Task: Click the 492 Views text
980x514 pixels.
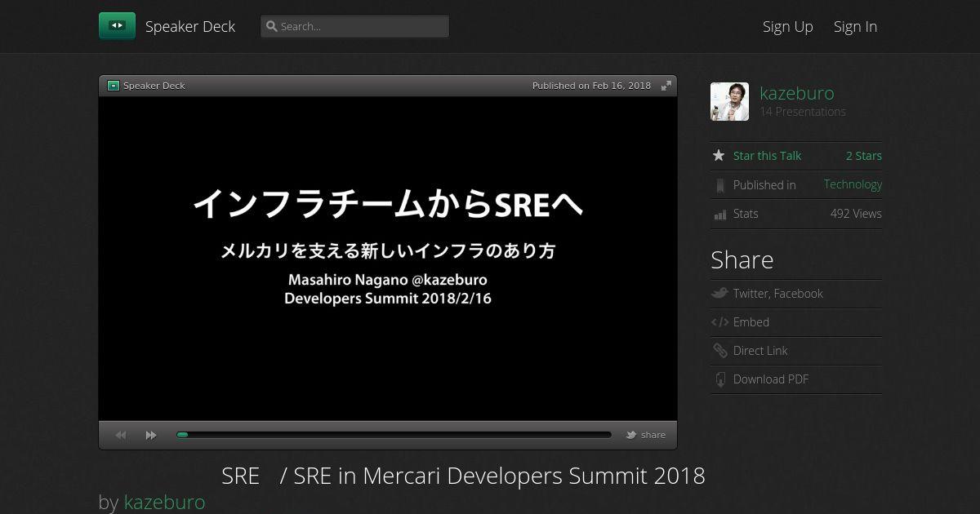Action: tap(856, 214)
